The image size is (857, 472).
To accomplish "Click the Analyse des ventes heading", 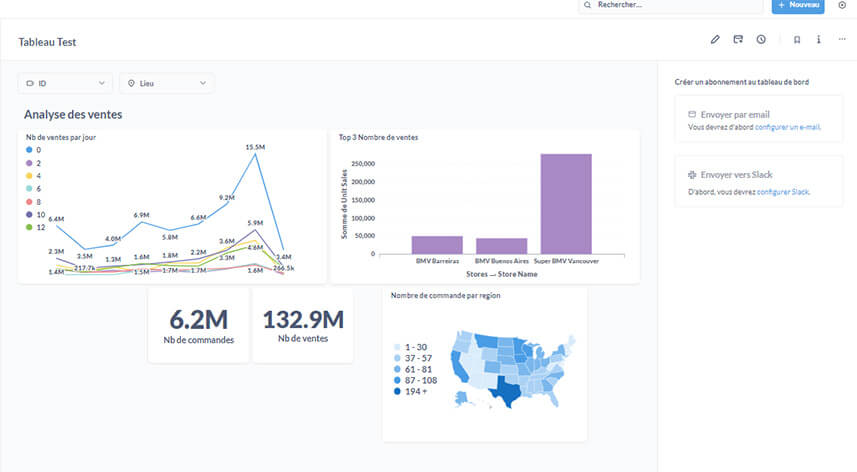I will pyautogui.click(x=73, y=115).
